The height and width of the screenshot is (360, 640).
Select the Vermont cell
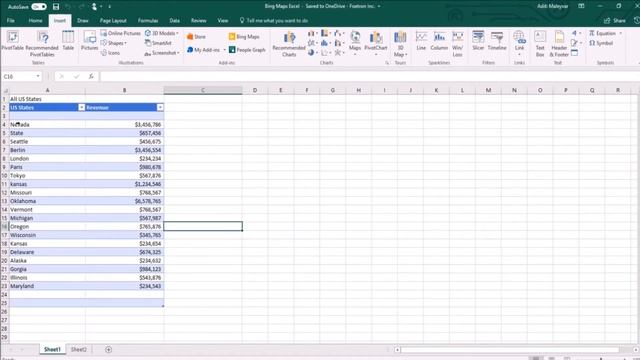click(47, 209)
